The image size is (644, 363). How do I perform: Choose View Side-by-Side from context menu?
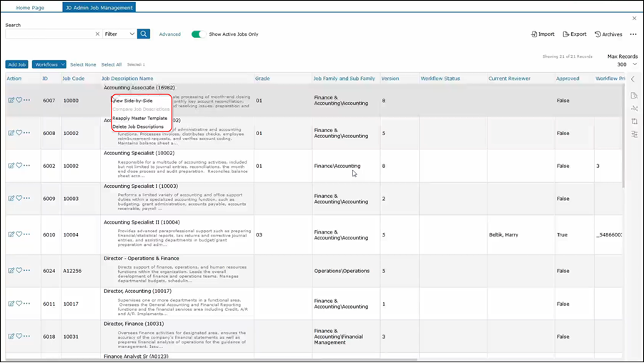[133, 101]
